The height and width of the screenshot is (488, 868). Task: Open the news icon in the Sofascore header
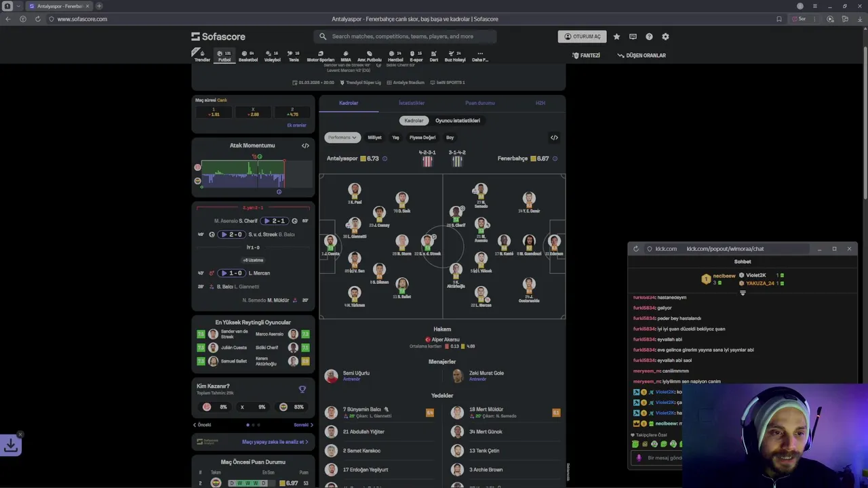(x=633, y=37)
